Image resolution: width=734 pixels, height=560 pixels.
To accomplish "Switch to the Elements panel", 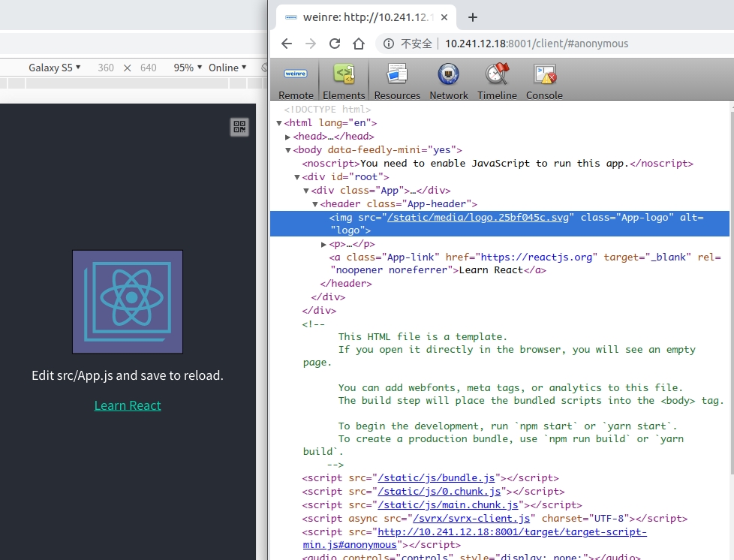I will 344,81.
